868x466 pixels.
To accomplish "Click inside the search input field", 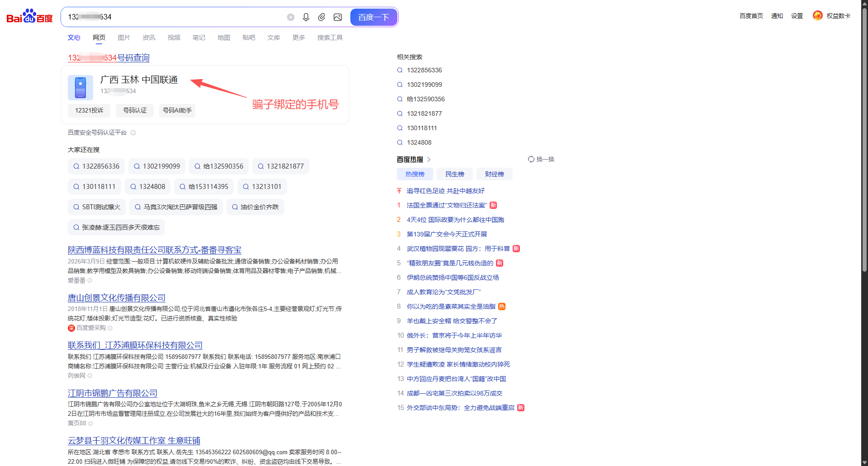I will click(181, 17).
